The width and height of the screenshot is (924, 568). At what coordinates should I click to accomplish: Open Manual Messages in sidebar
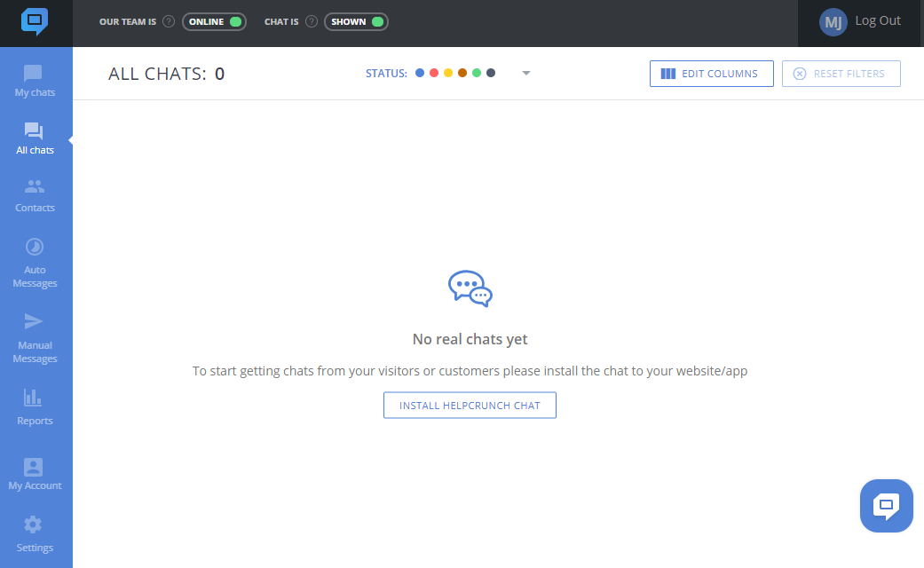(35, 338)
